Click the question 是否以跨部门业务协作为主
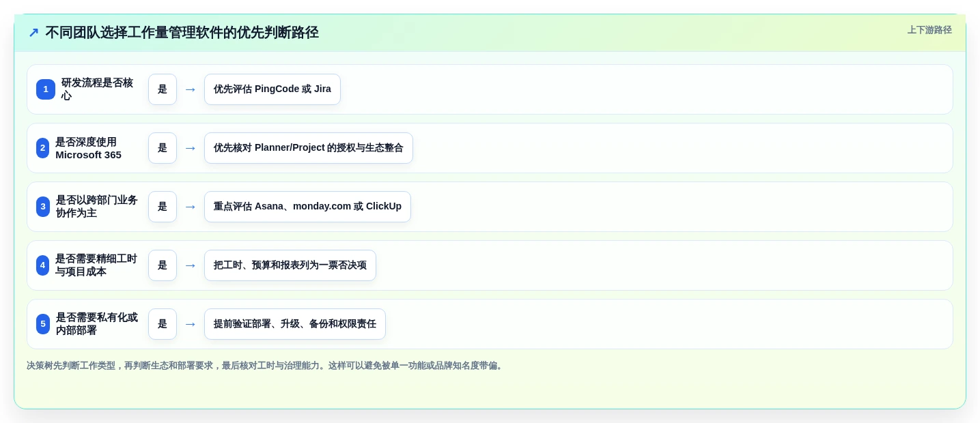The width and height of the screenshot is (980, 423). tap(97, 207)
